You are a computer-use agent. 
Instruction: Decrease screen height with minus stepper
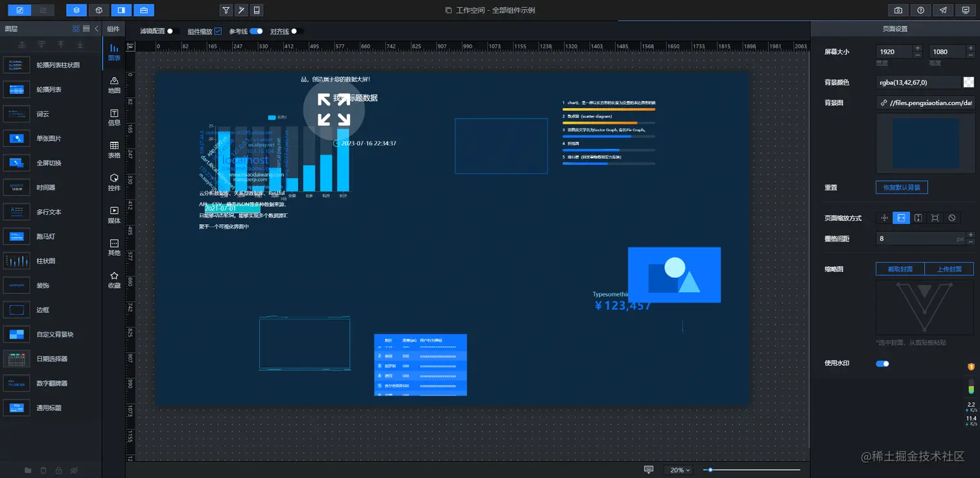[970, 55]
